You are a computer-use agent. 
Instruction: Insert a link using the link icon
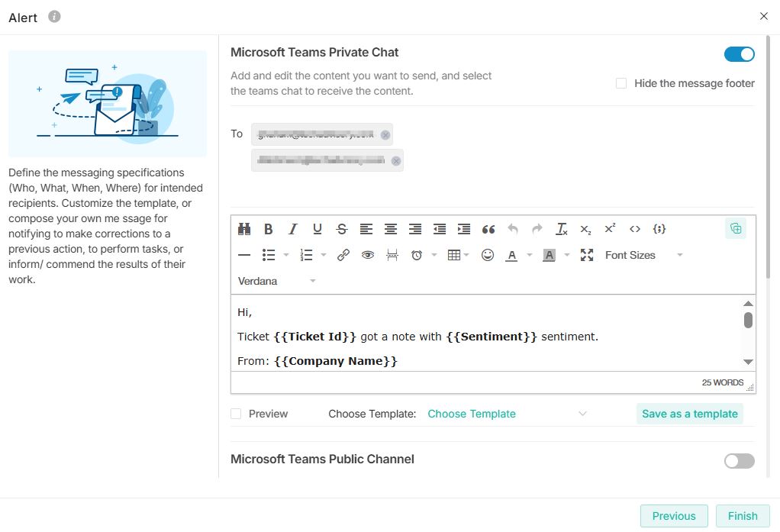coord(343,255)
